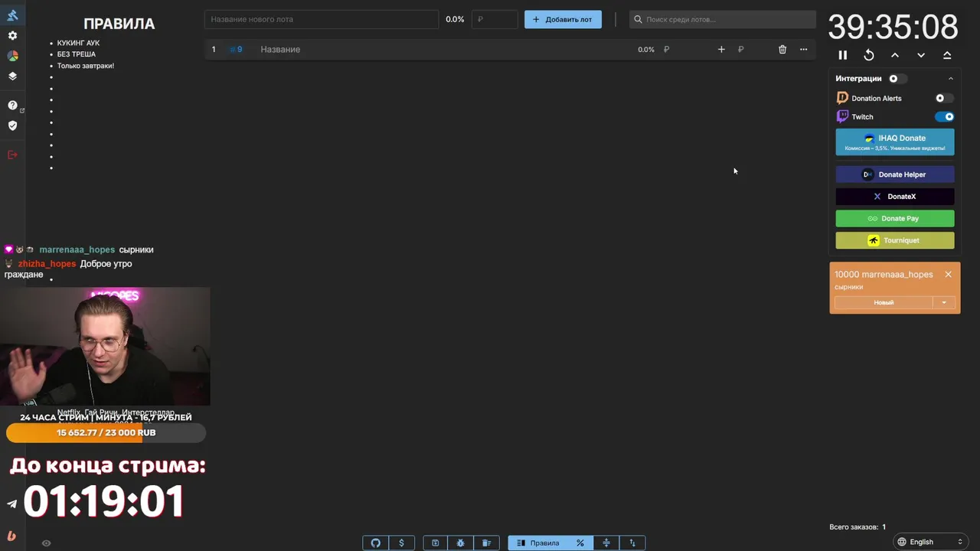
Task: Click the БЕЗ ТРЕША rule line
Action: tap(77, 54)
